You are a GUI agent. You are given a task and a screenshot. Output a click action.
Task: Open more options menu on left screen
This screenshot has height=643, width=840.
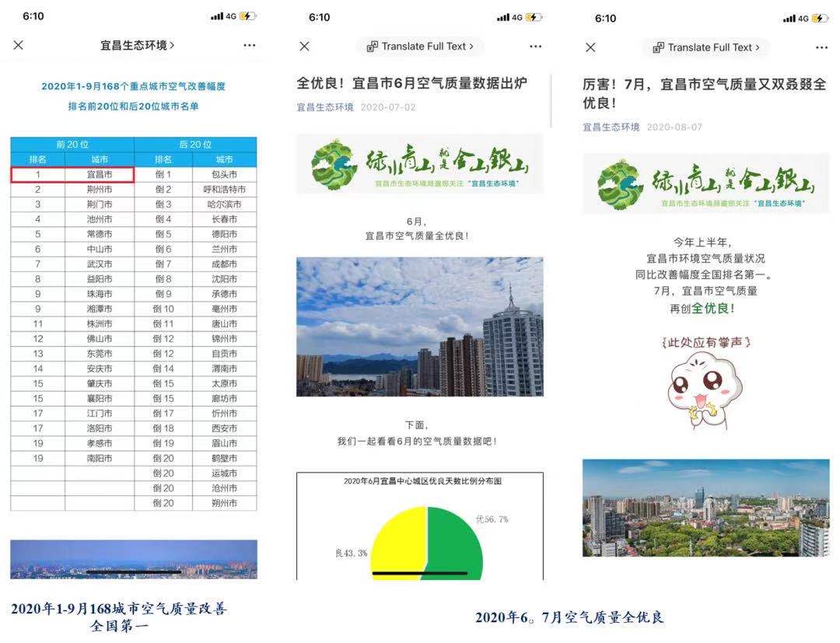(249, 46)
